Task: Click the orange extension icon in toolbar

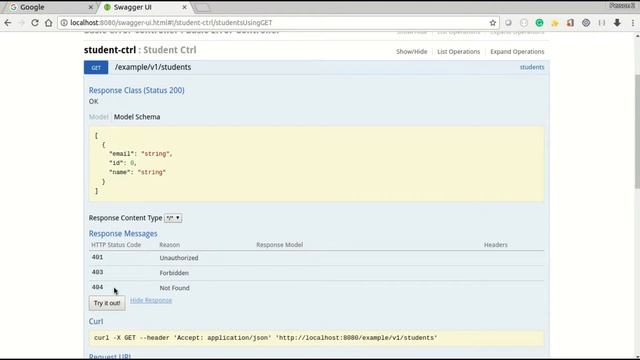Action: (570, 23)
